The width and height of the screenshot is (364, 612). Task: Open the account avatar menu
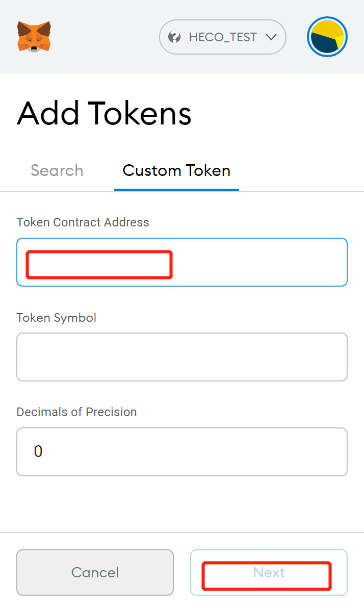(x=327, y=37)
